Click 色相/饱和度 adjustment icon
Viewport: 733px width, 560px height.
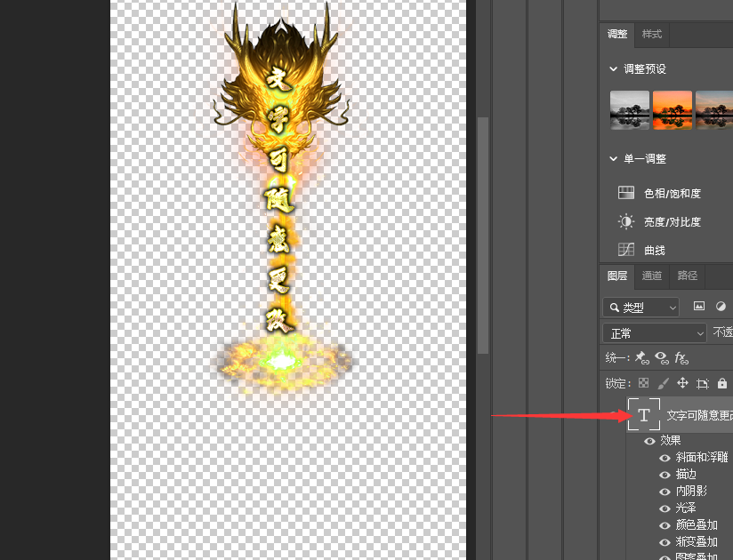click(626, 193)
